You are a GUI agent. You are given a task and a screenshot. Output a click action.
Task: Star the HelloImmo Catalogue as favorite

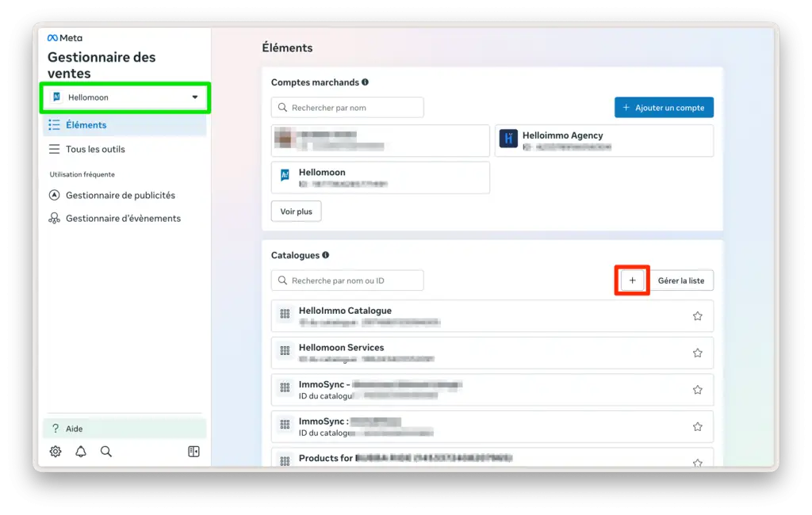click(697, 315)
